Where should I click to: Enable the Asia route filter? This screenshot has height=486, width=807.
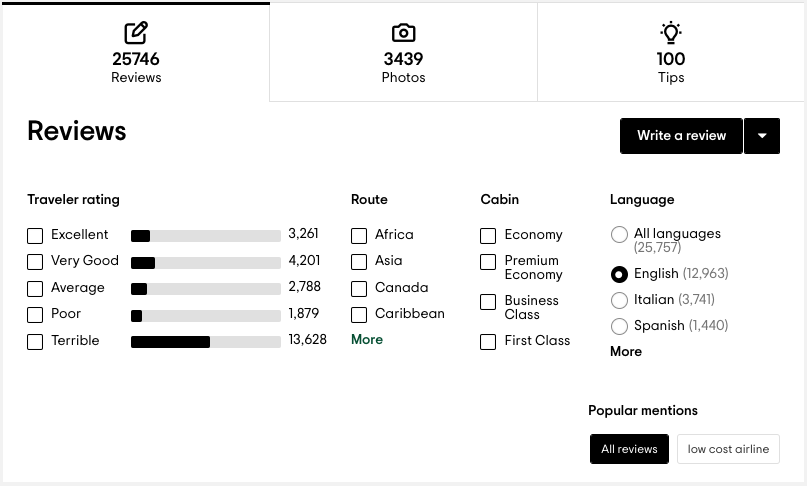(359, 262)
